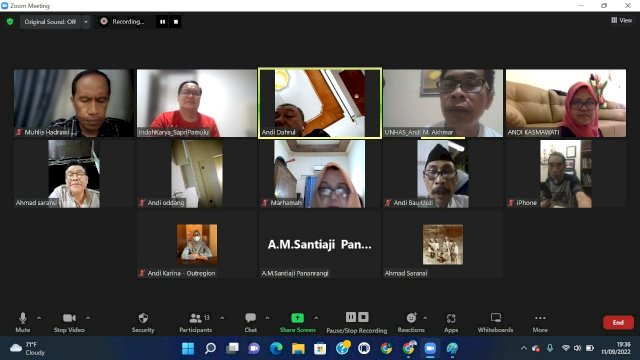Select ANDI KASMAWATI's video tile
Image resolution: width=640 pixels, height=360 pixels.
(x=566, y=103)
